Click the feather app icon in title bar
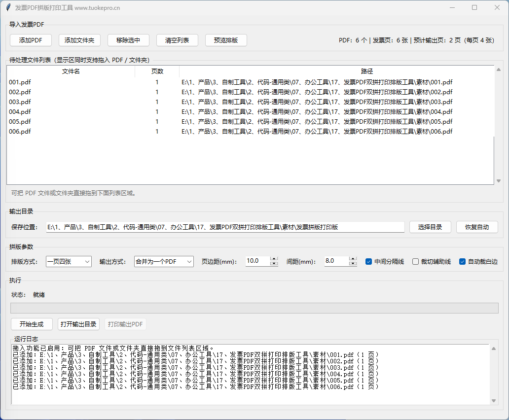This screenshot has height=420, width=509. click(8, 8)
